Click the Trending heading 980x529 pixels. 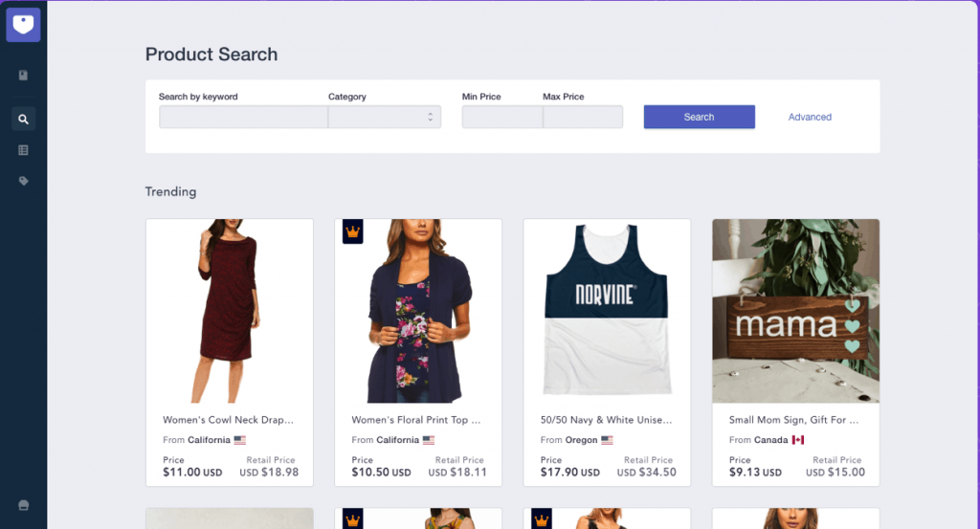click(x=170, y=191)
